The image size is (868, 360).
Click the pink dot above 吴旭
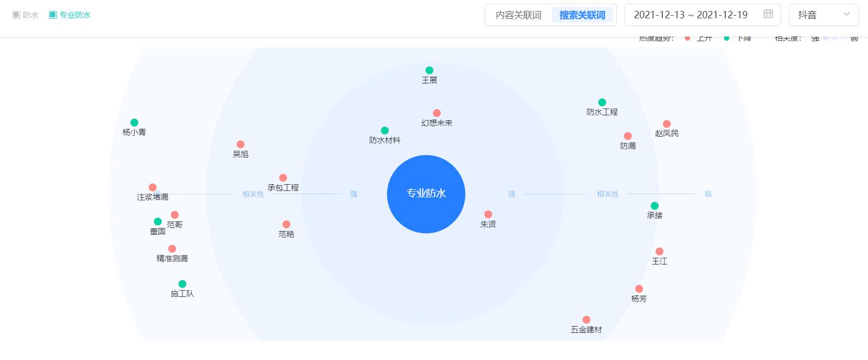pos(240,145)
